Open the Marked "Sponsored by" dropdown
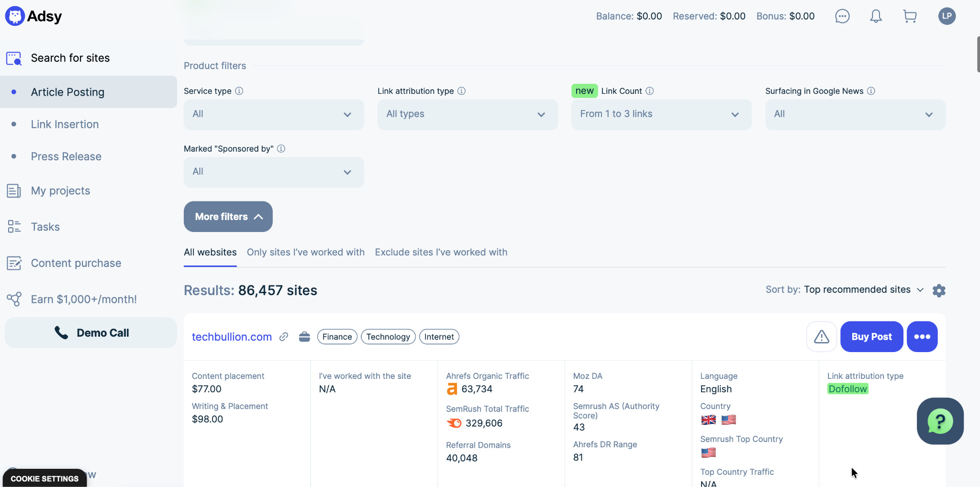 tap(274, 172)
